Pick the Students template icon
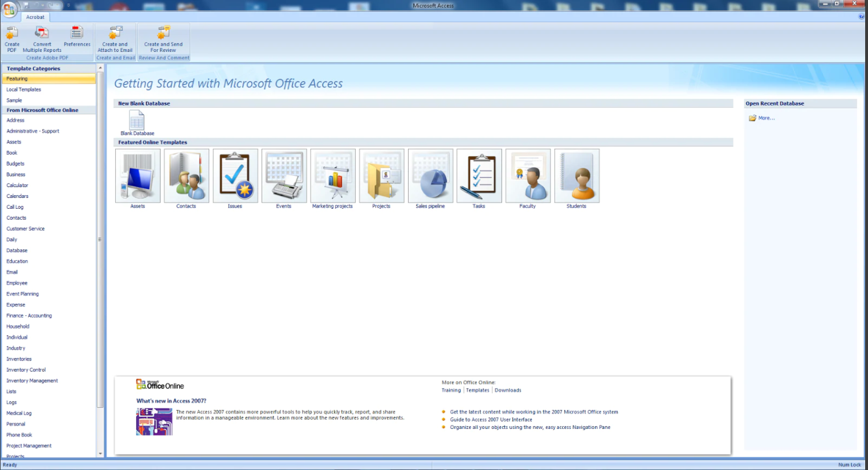868x470 pixels. tap(577, 176)
